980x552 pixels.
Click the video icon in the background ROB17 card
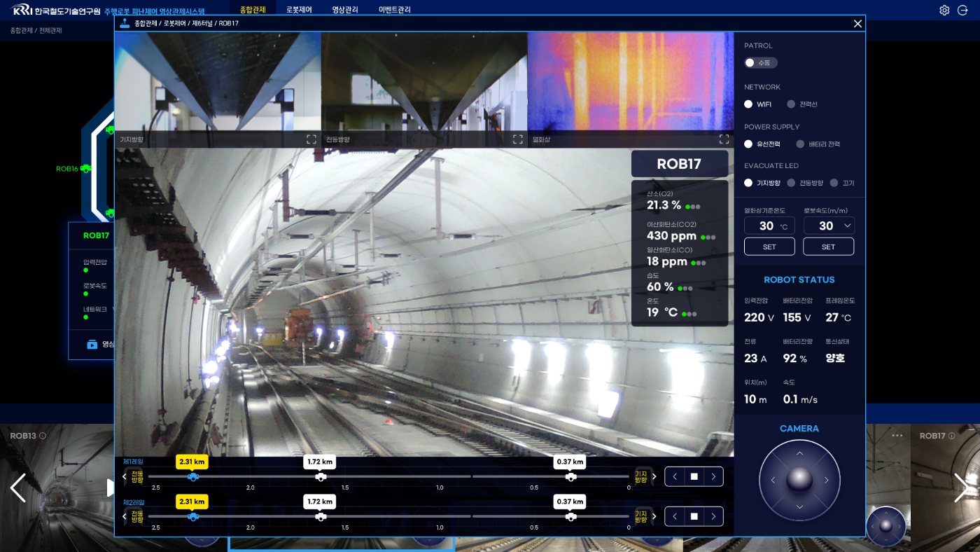click(x=92, y=344)
